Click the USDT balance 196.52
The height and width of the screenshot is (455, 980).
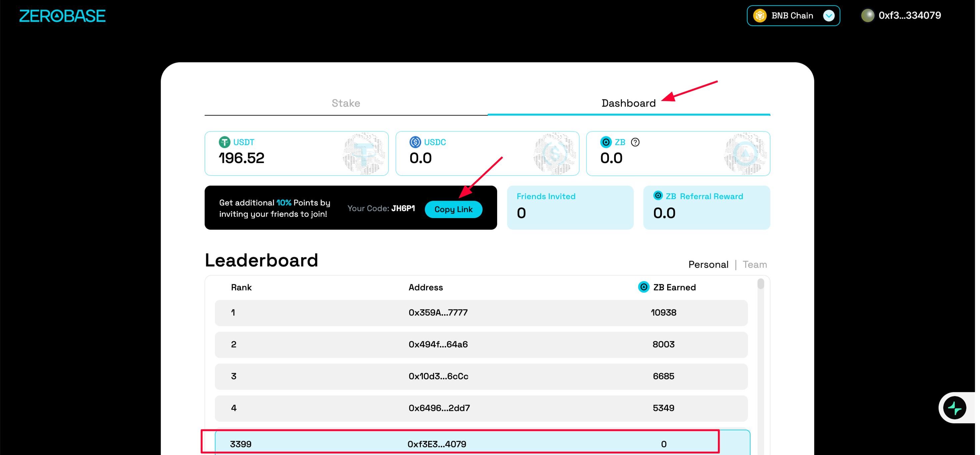coord(241,158)
